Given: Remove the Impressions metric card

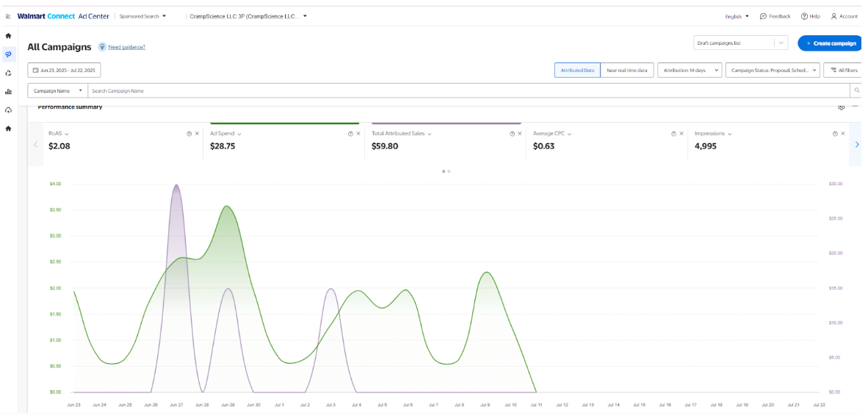Looking at the screenshot, I should click(842, 134).
